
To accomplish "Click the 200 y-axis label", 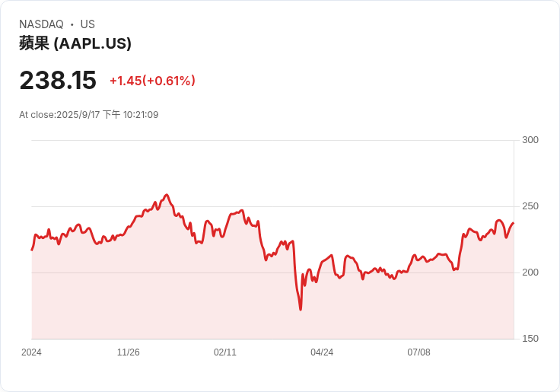I will 530,272.
